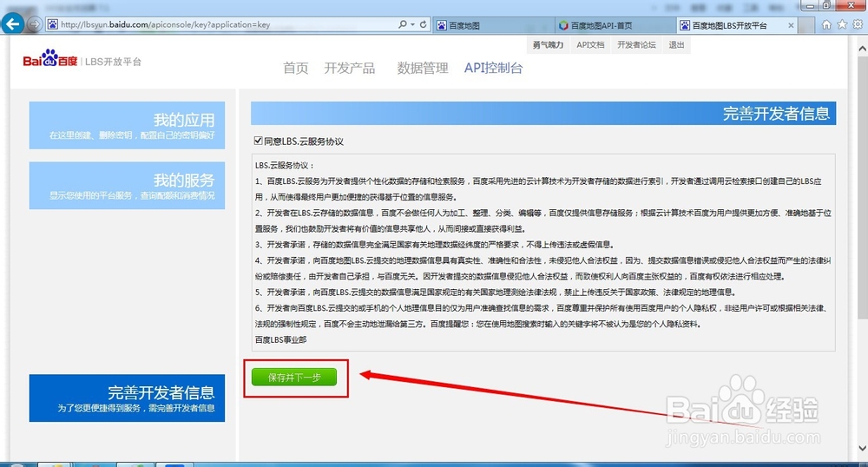868x467 pixels.
Task: Click the 勇气魄力 username link
Action: pyautogui.click(x=548, y=45)
